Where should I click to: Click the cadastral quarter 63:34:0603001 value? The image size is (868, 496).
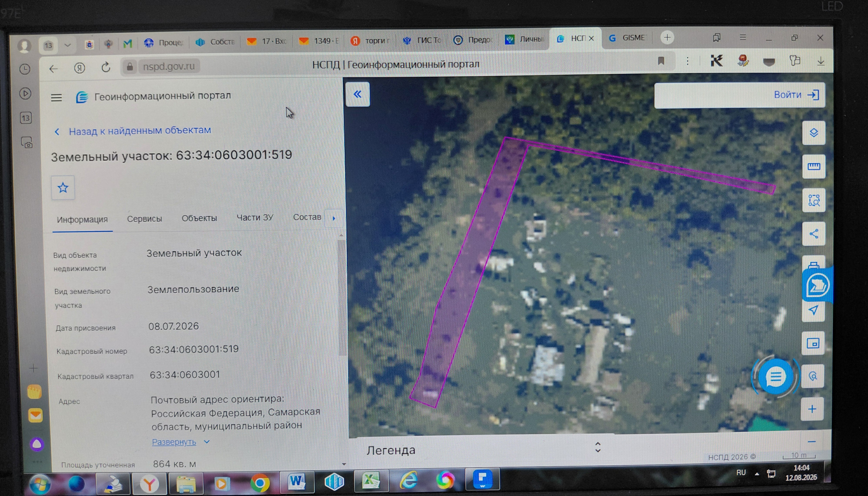185,375
